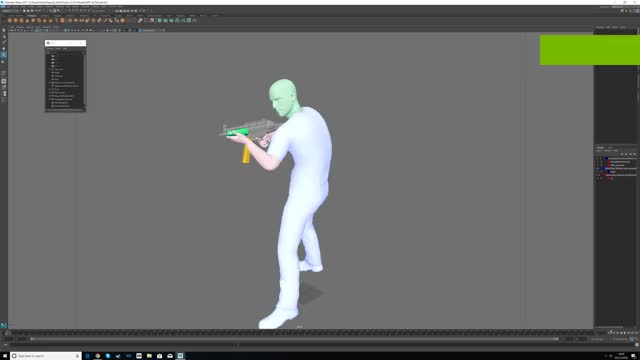Switch to the Display tab in layer editor
Image resolution: width=640 pixels, height=360 pixels.
tap(600, 147)
